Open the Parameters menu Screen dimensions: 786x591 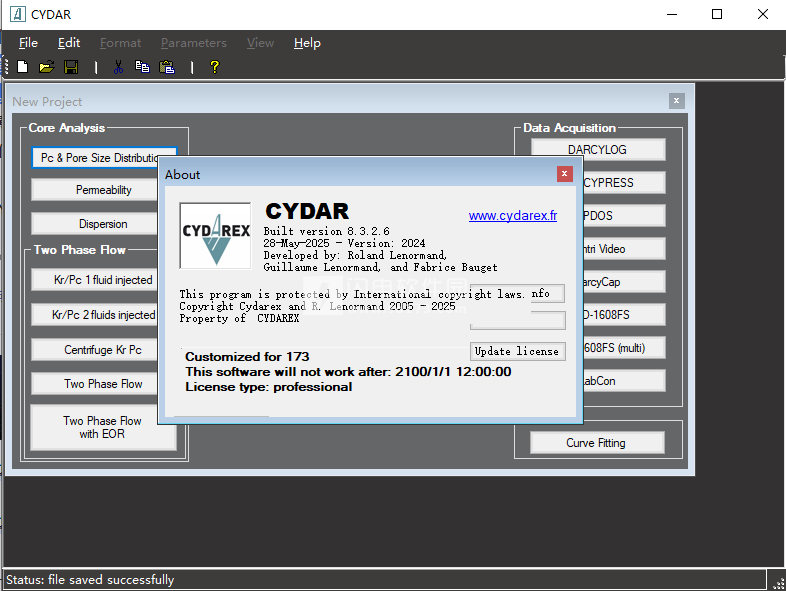coord(193,43)
